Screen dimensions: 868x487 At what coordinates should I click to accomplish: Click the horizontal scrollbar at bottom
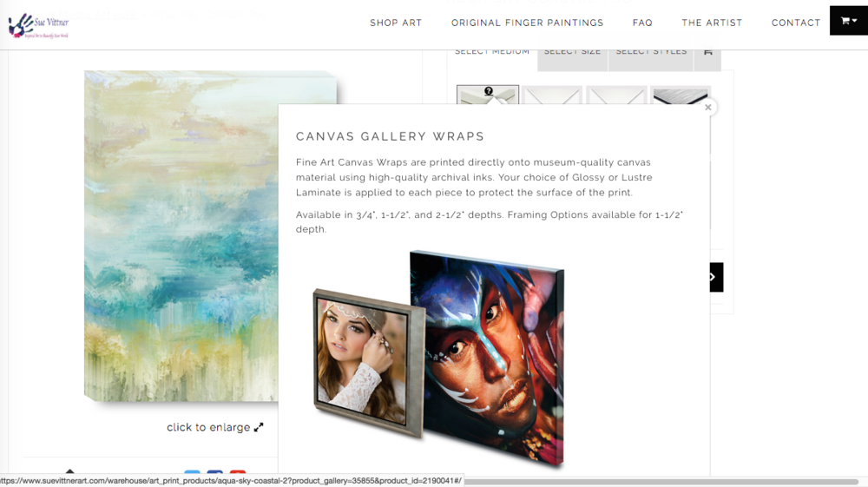pos(661,482)
